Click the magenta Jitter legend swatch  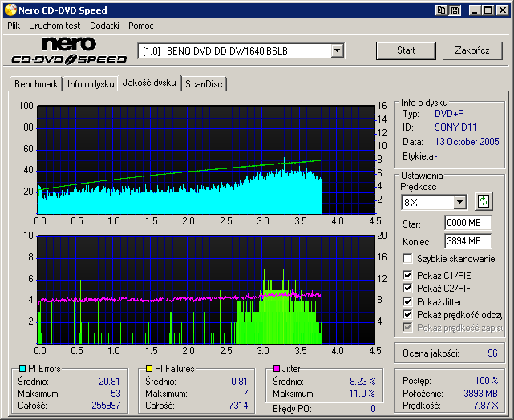tap(277, 369)
